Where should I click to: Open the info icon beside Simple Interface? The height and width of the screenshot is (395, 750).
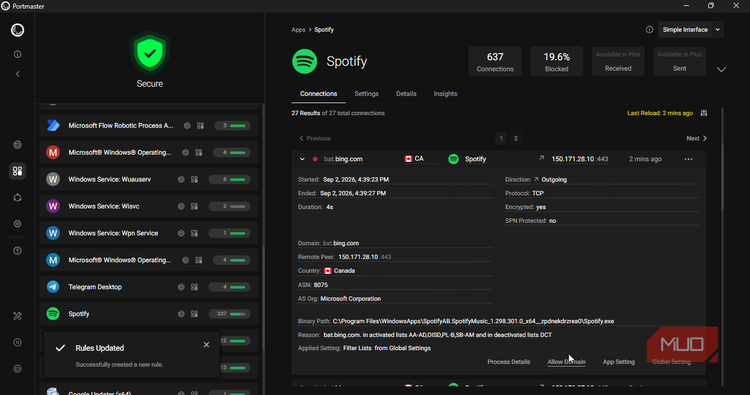[x=649, y=30]
